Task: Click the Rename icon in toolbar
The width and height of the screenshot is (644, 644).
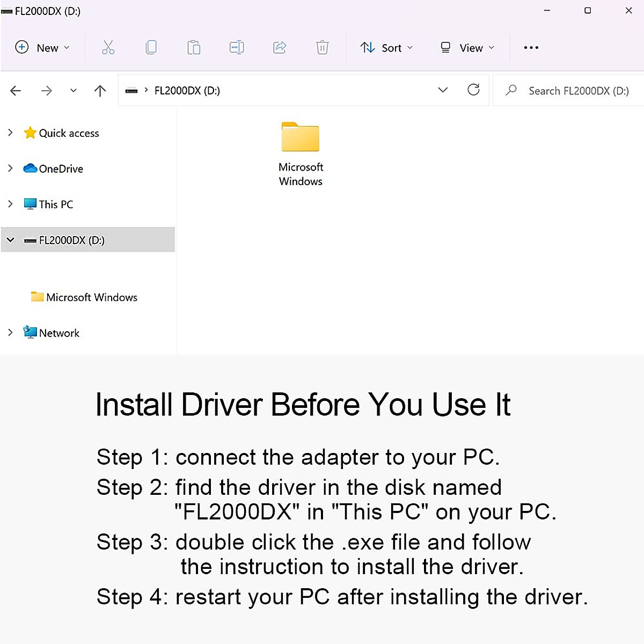Action: pyautogui.click(x=237, y=48)
